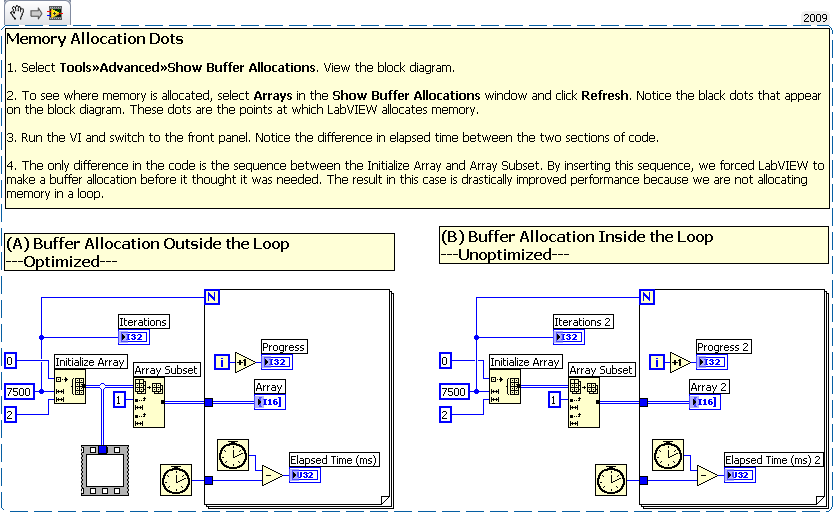834x513 pixels.
Task: Select the hand scroll tool
Action: click(17, 13)
